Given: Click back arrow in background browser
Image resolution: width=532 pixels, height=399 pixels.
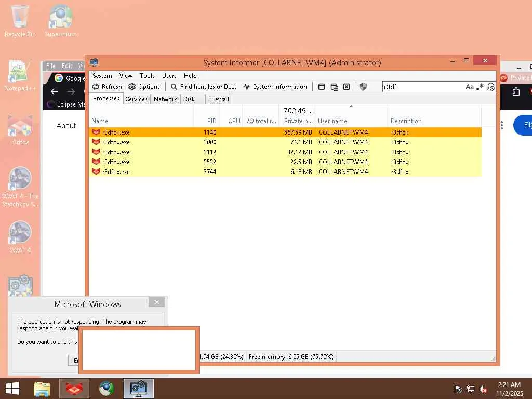Looking at the screenshot, I should click(54, 91).
